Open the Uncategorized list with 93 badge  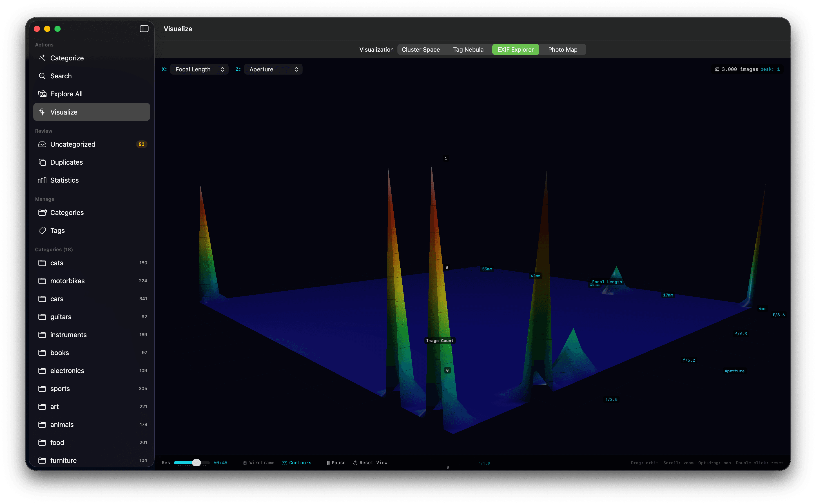[92, 144]
